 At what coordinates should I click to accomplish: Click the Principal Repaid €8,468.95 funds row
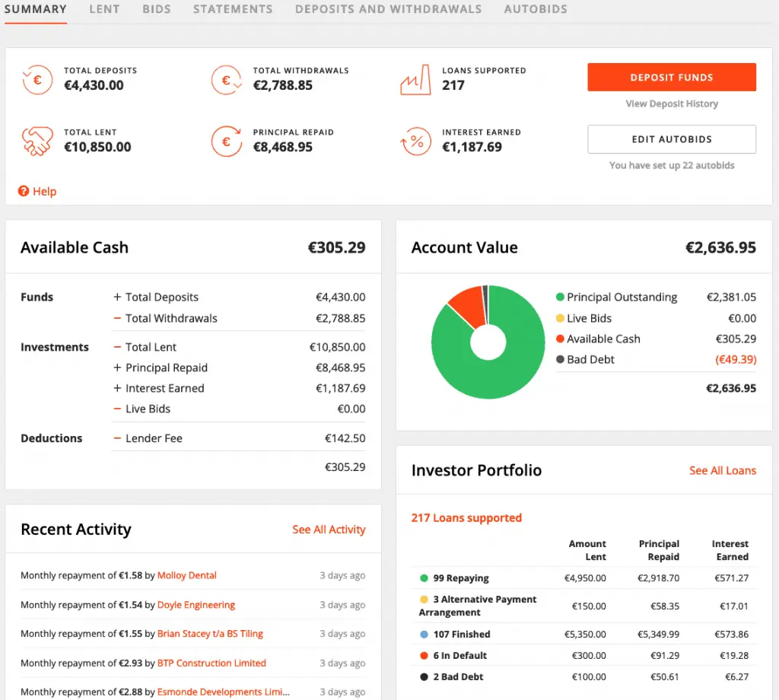pos(238,367)
